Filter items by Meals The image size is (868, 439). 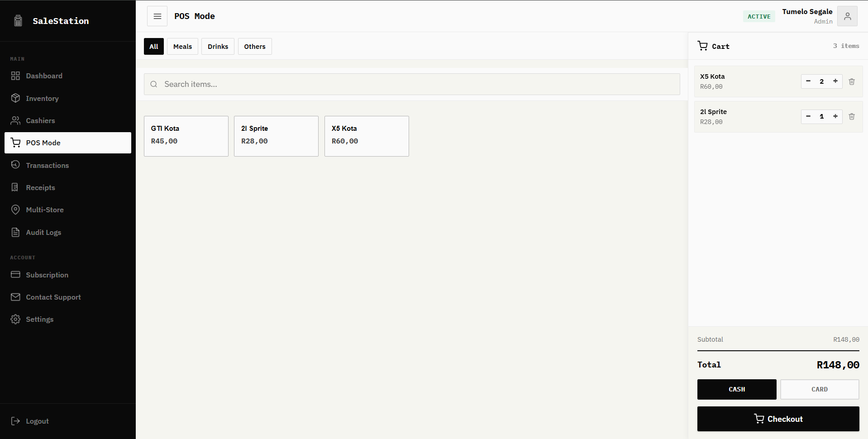[182, 46]
